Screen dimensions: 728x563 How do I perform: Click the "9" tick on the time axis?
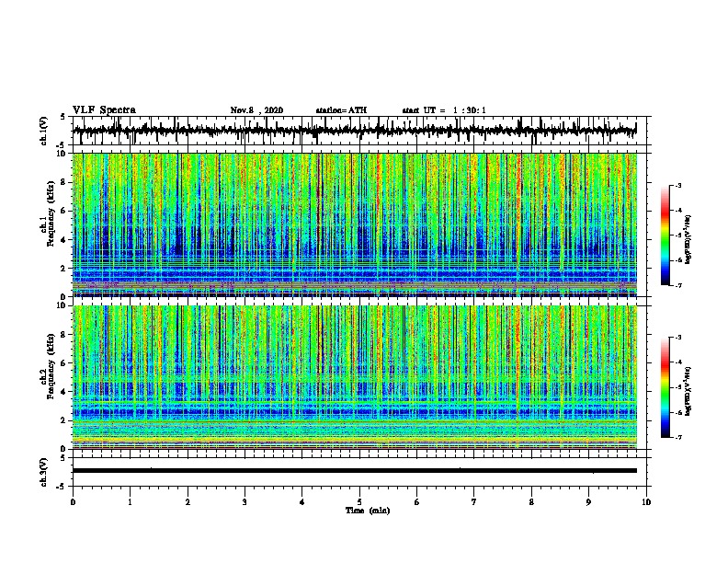[588, 502]
